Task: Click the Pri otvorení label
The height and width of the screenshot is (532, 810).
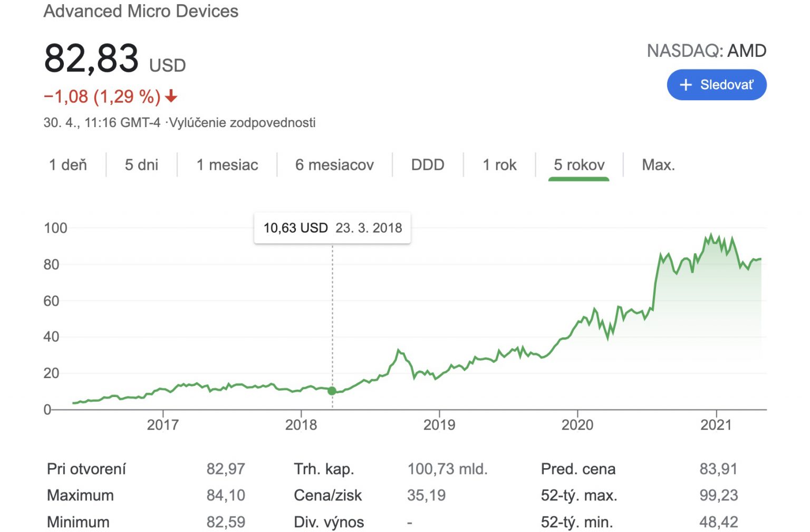Action: [86, 469]
